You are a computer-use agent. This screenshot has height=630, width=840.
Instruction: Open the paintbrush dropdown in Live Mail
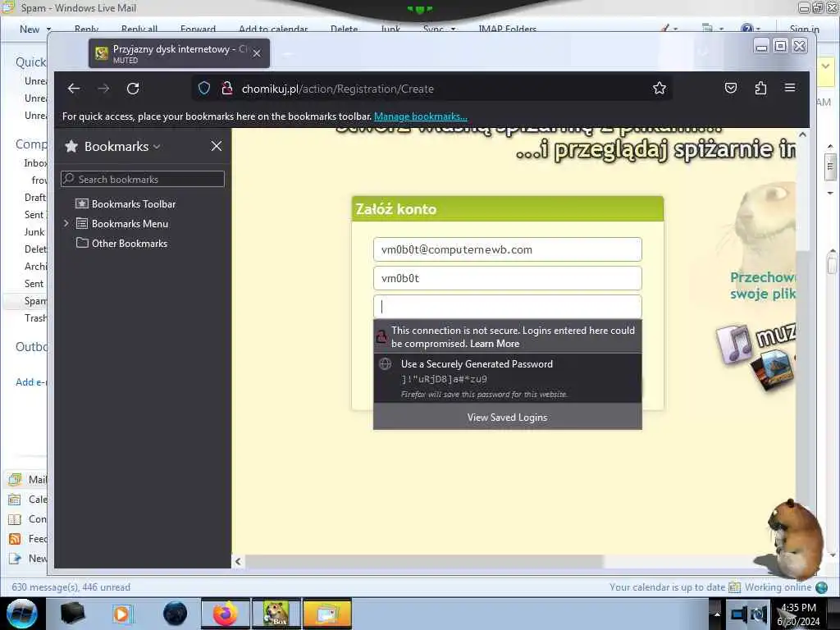(x=669, y=29)
